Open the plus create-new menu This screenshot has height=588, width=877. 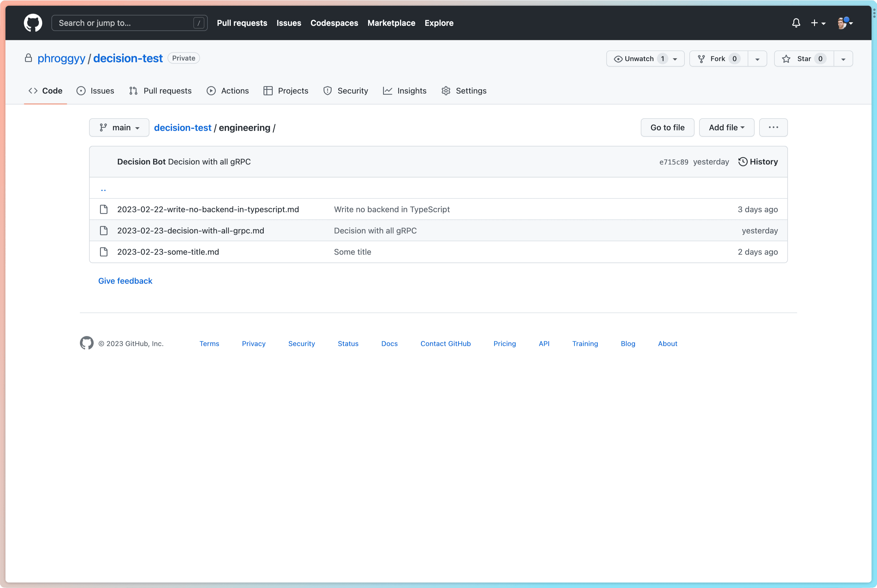pyautogui.click(x=818, y=23)
